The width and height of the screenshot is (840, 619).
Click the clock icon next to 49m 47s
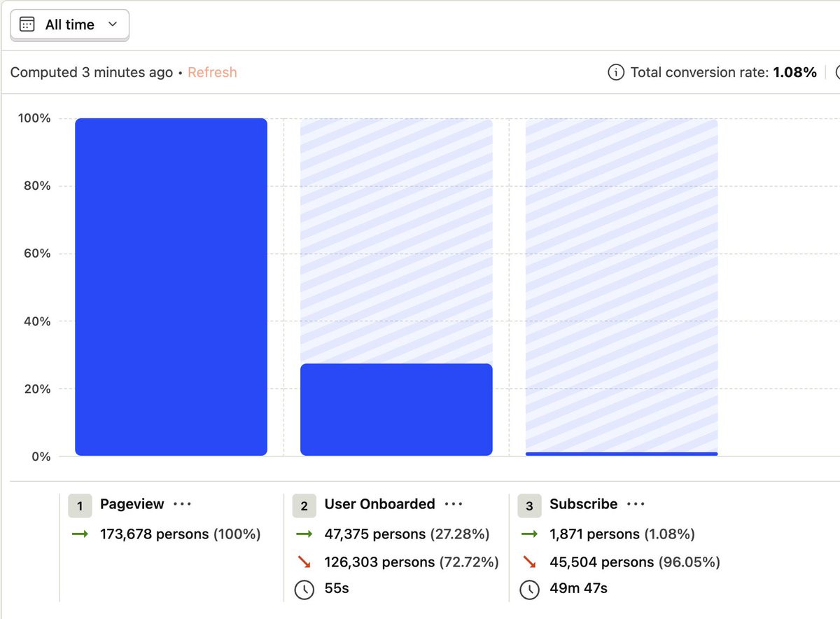[529, 589]
